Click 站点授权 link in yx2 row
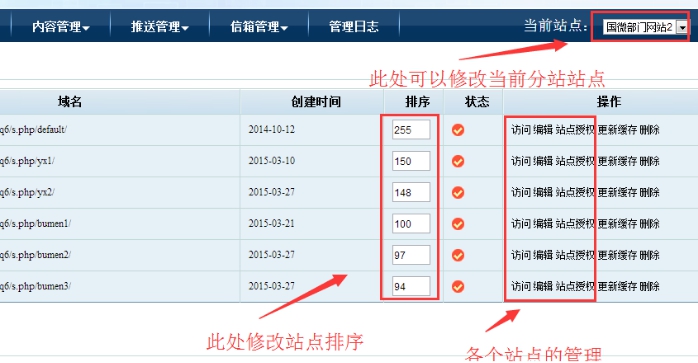 click(x=575, y=192)
